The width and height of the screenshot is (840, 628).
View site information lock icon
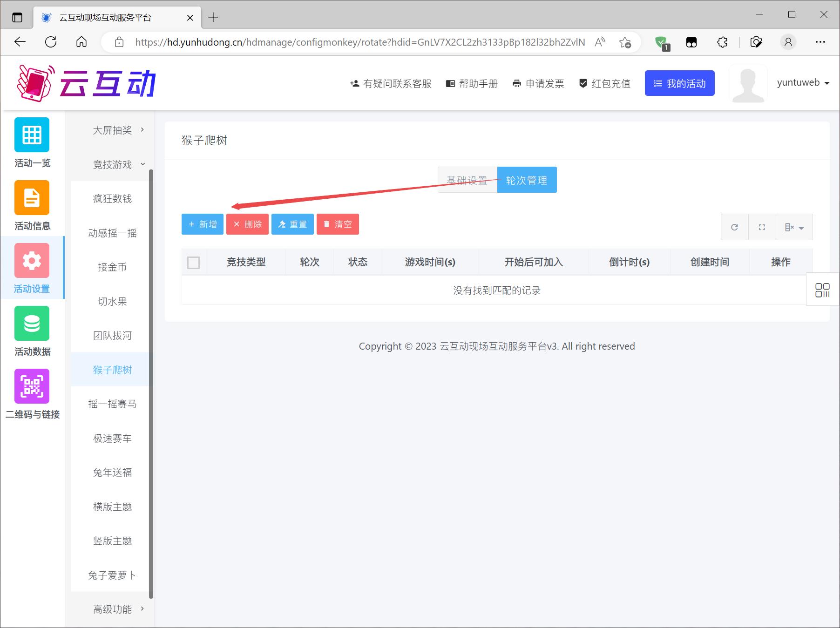pyautogui.click(x=119, y=42)
